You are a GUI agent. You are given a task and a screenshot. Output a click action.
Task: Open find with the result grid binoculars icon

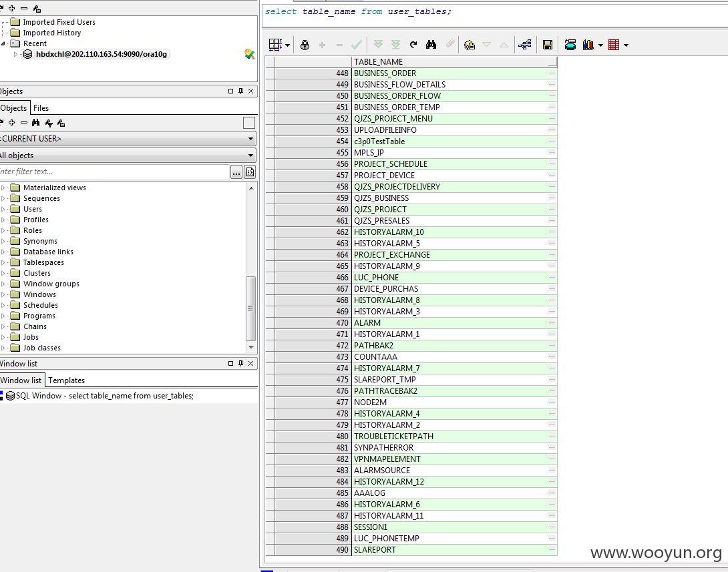coord(431,45)
